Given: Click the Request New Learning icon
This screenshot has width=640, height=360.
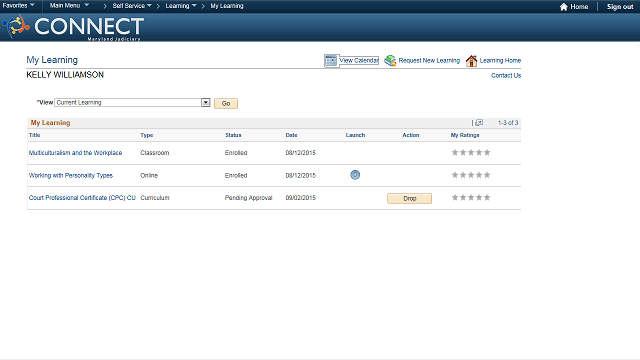Looking at the screenshot, I should [390, 60].
